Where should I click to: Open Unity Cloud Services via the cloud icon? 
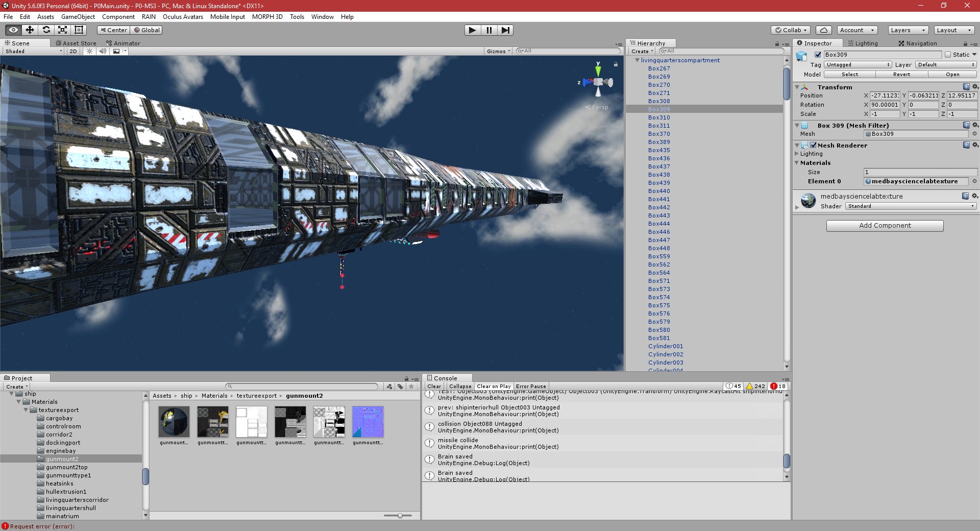[823, 30]
